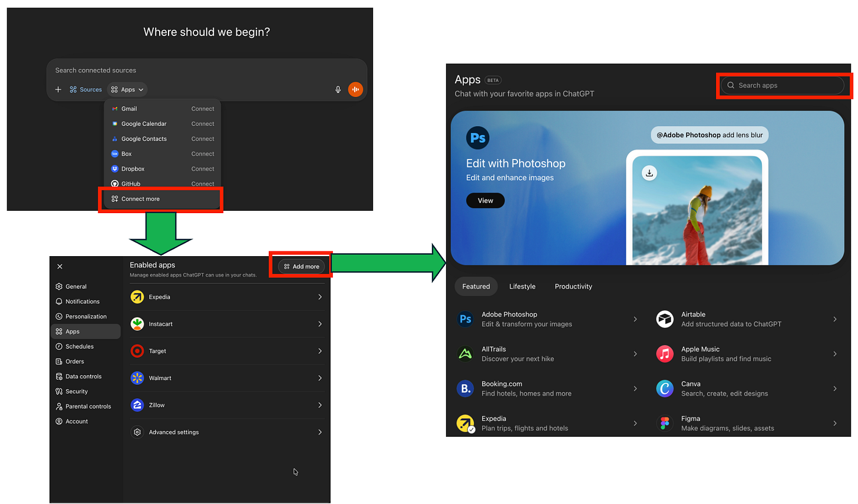Click the Airtable icon in the app list
The height and width of the screenshot is (504, 858).
click(x=665, y=319)
